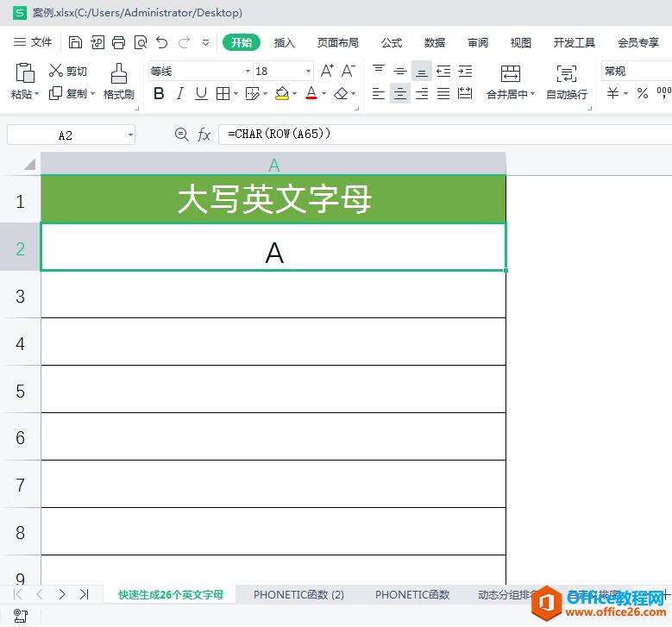Open the 等线 font name dropdown
Viewport: 672px width, 627px height.
(248, 71)
